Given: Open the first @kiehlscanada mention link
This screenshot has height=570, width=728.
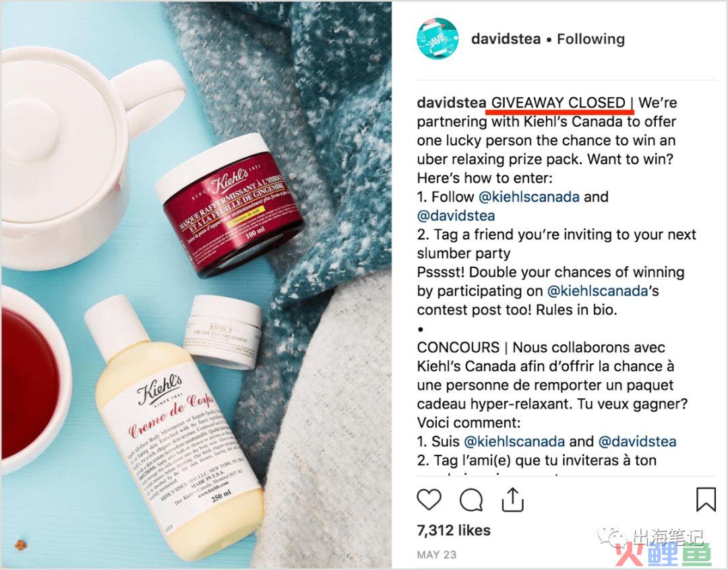Looking at the screenshot, I should tap(529, 197).
